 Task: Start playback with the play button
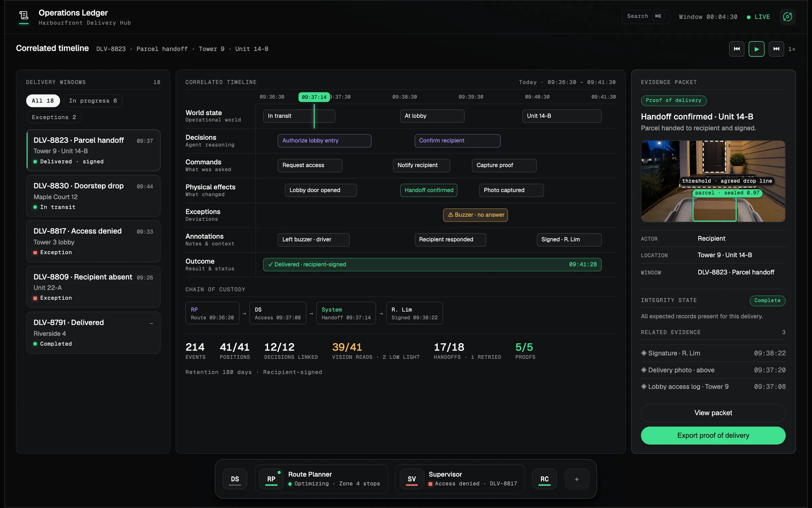coord(756,49)
